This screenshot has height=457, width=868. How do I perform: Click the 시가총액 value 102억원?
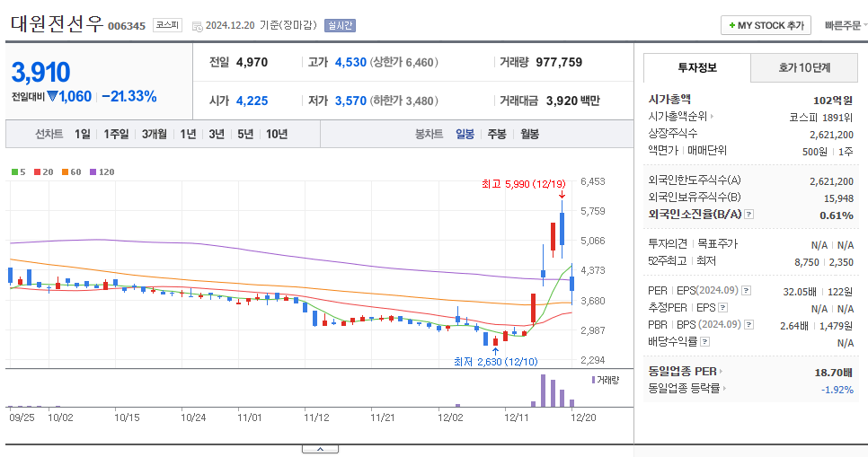833,101
